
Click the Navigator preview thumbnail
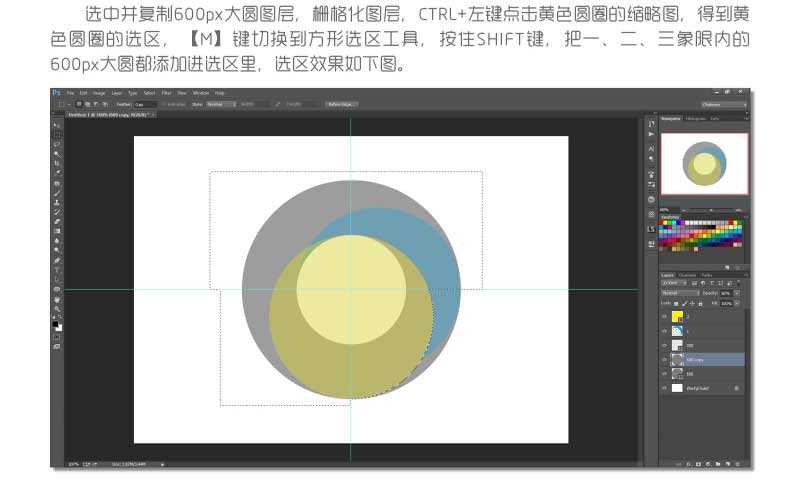(x=703, y=163)
